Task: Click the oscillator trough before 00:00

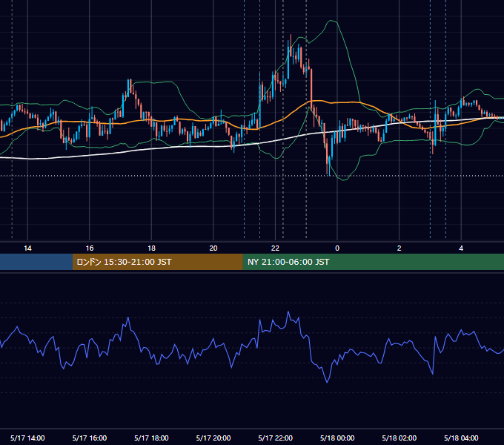Action: click(x=327, y=382)
